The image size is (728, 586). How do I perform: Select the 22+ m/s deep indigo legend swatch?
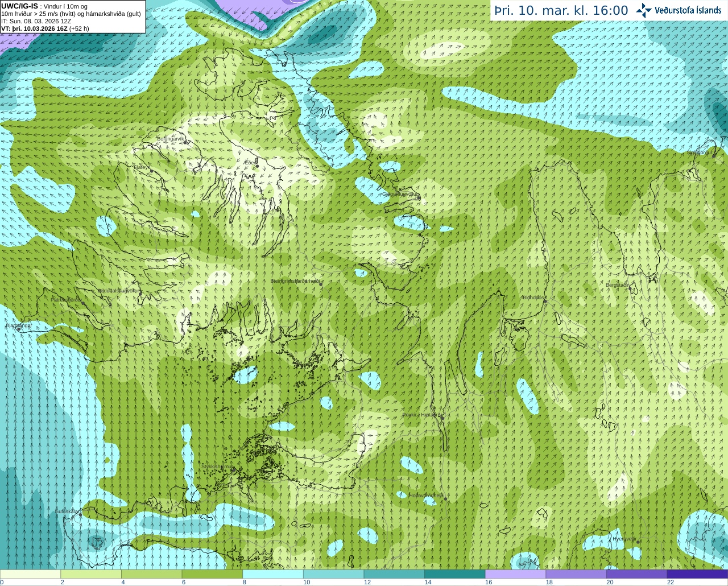(x=697, y=573)
